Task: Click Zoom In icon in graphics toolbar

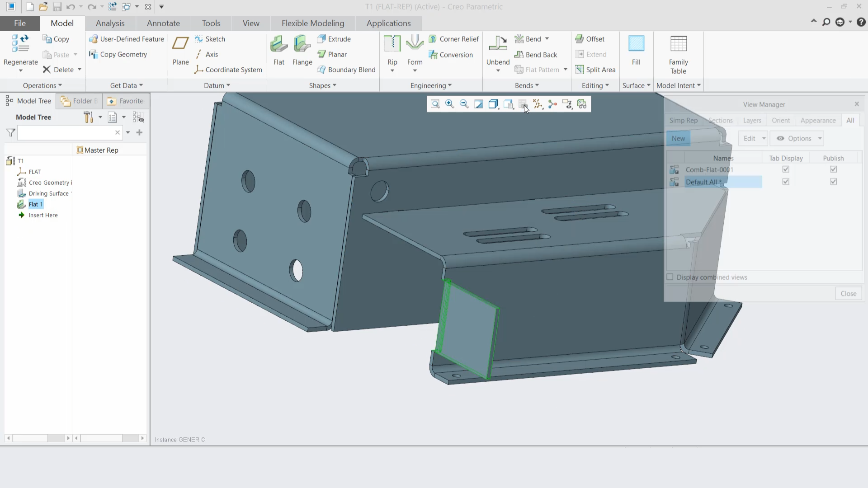Action: (x=449, y=104)
